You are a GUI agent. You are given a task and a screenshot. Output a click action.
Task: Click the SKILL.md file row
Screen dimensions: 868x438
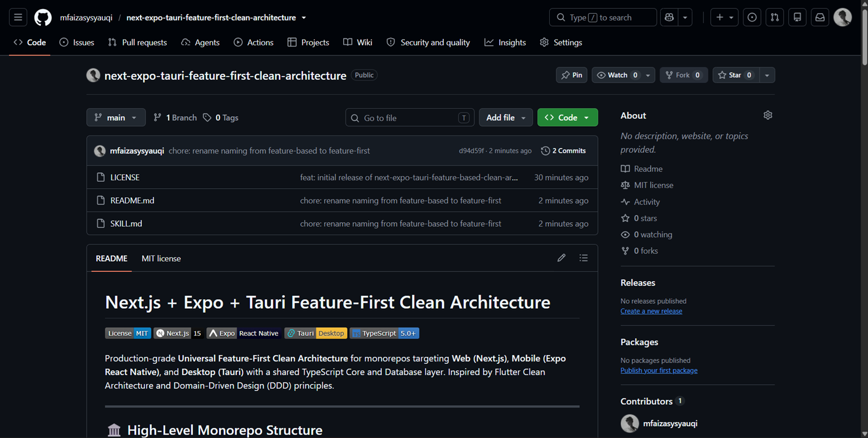pos(342,223)
